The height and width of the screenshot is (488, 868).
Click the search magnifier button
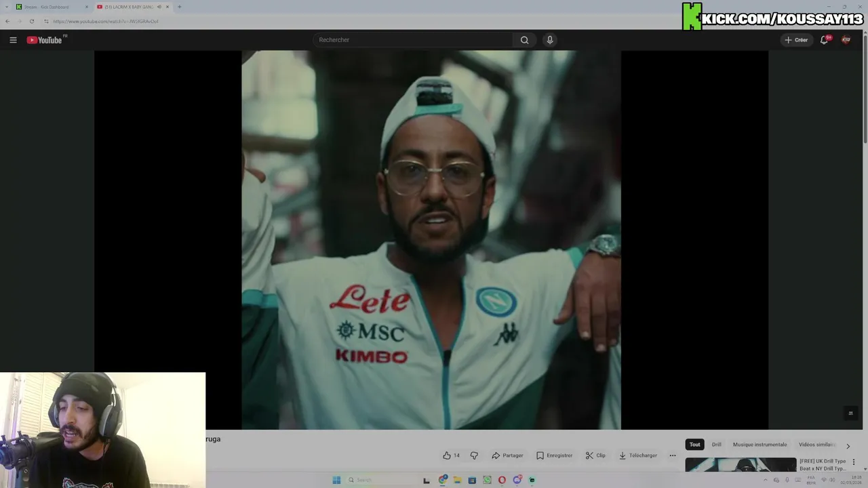coord(524,40)
